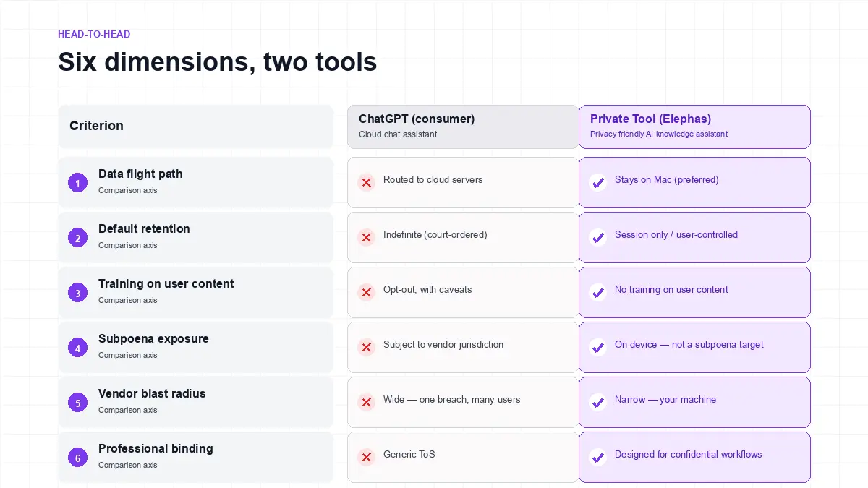
Task: Click the Default retention row title
Action: point(144,229)
